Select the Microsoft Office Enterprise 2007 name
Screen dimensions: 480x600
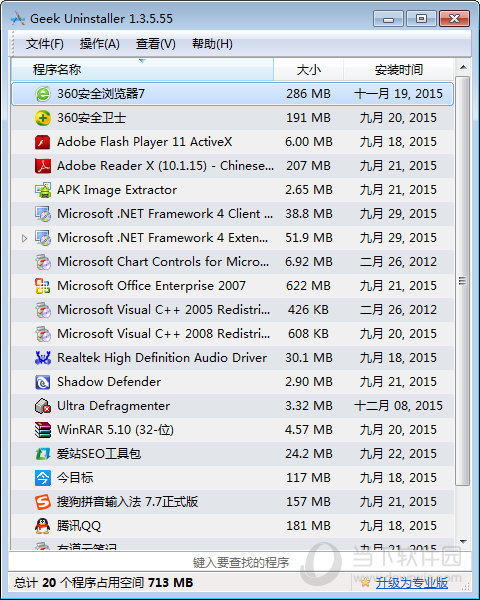point(151,286)
